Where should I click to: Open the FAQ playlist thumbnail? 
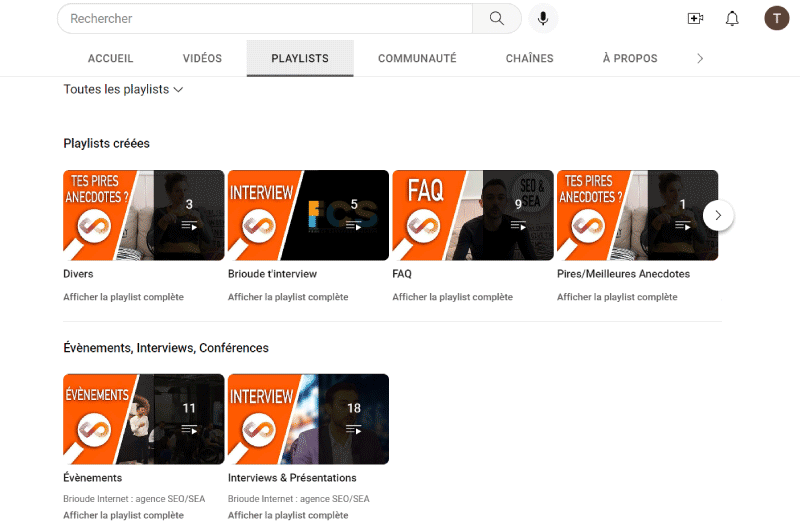(x=473, y=215)
